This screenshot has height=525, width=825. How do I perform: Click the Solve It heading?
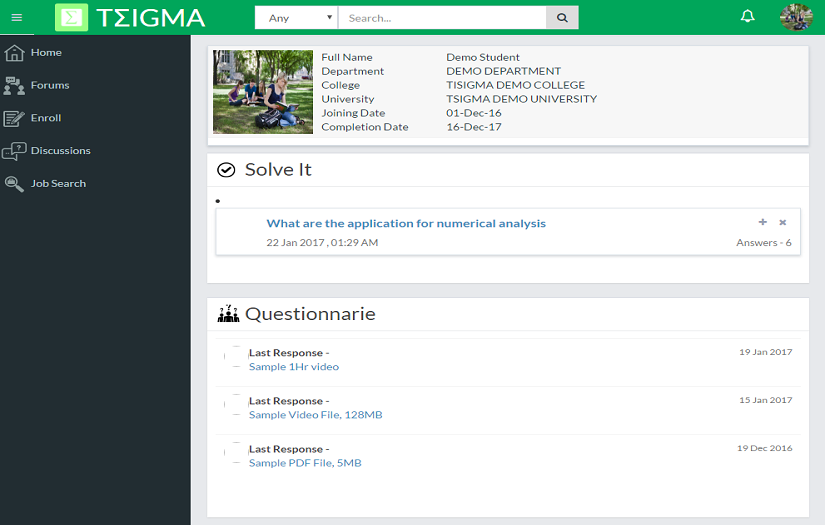[x=278, y=170]
